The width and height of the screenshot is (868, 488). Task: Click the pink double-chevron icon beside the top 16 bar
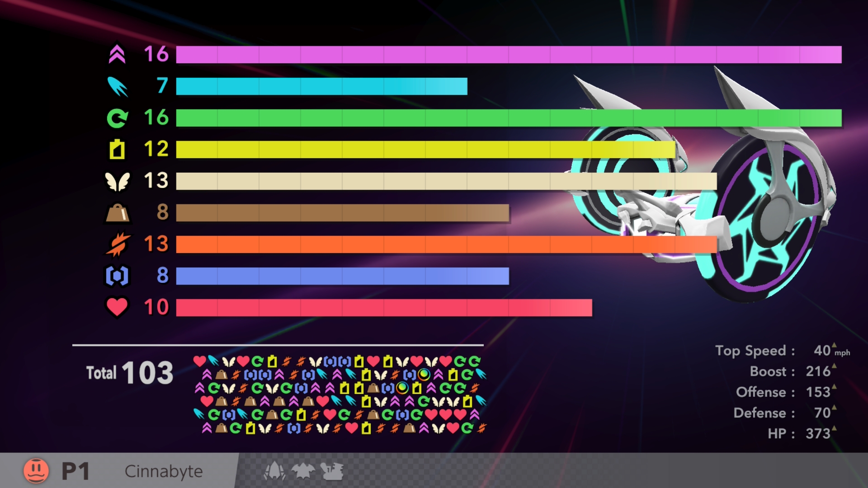click(117, 55)
